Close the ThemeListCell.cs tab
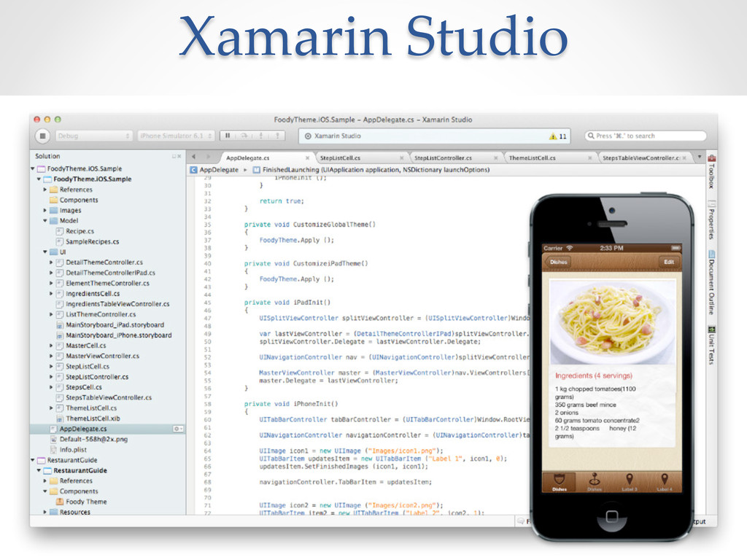This screenshot has height=560, width=747. pos(589,157)
